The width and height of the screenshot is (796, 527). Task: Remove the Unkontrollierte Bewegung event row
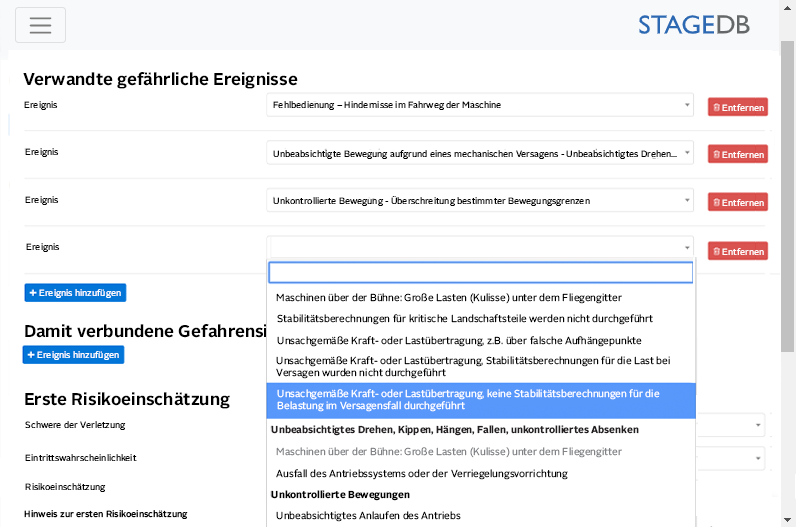tap(737, 203)
